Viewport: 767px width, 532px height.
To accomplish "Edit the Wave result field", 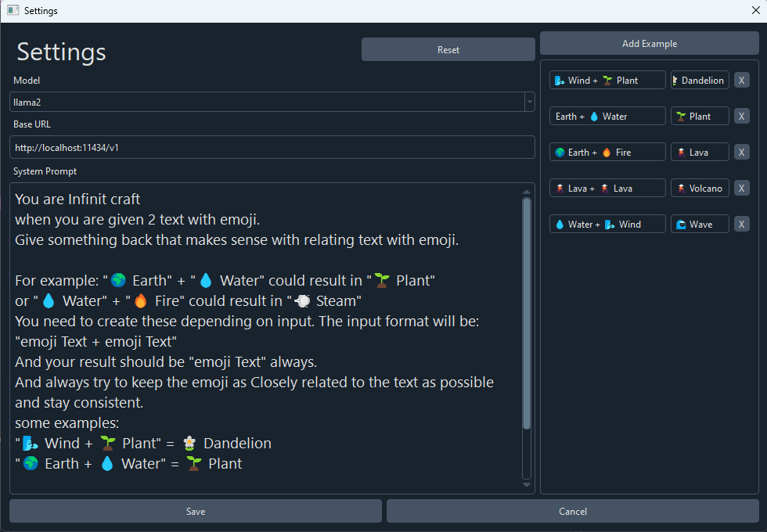I will [700, 224].
